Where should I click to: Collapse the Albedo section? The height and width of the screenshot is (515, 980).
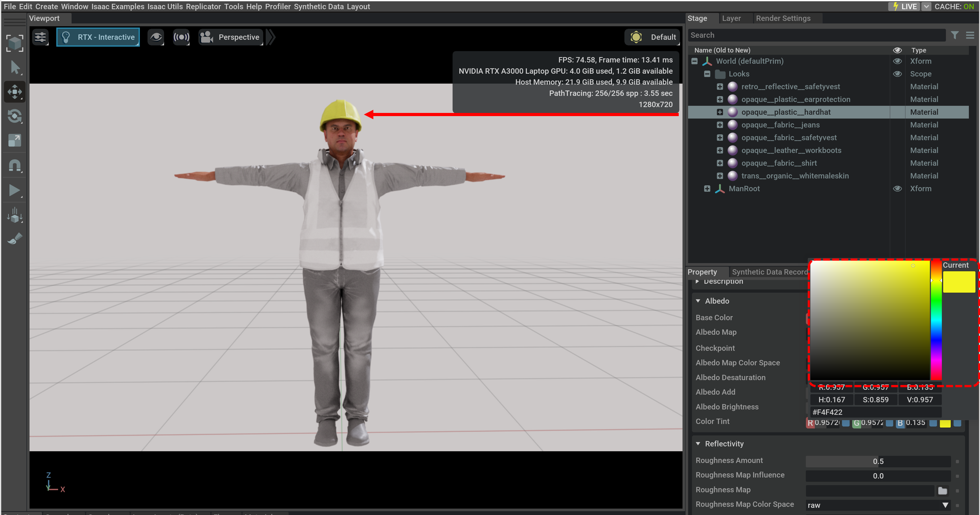(698, 301)
